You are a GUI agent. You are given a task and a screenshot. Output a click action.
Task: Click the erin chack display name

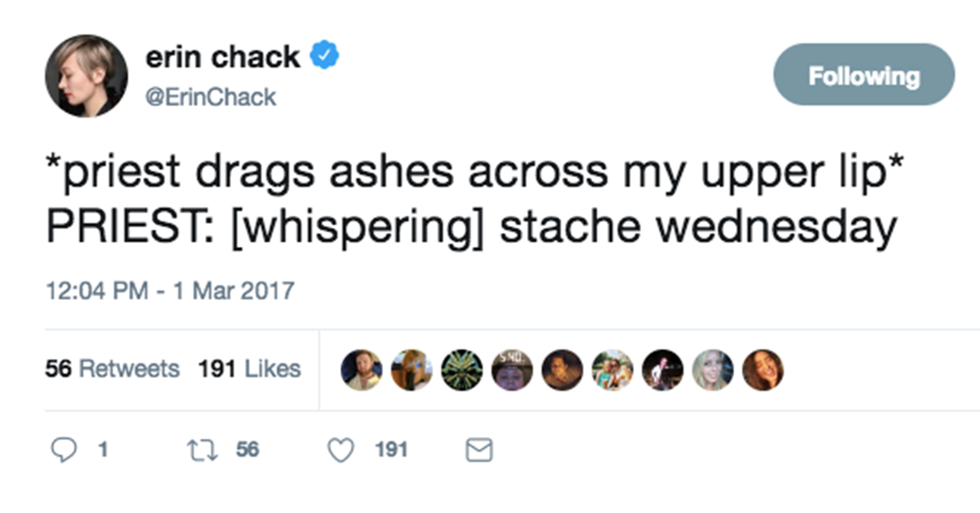point(223,57)
